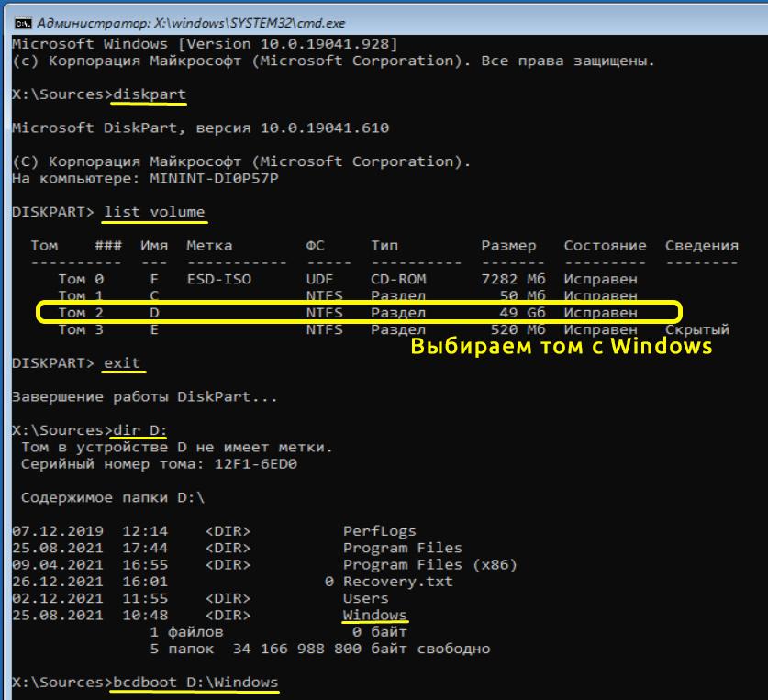Click the 'list volume' command

(154, 212)
